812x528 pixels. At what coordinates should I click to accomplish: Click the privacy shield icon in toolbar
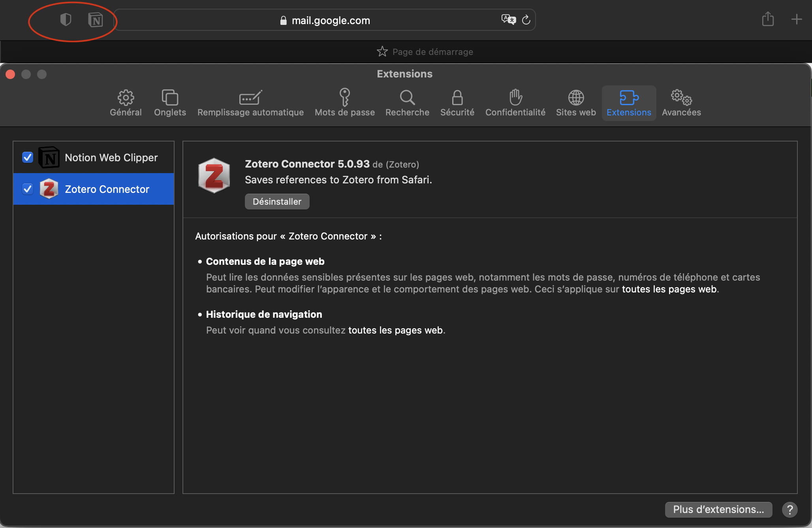click(66, 19)
